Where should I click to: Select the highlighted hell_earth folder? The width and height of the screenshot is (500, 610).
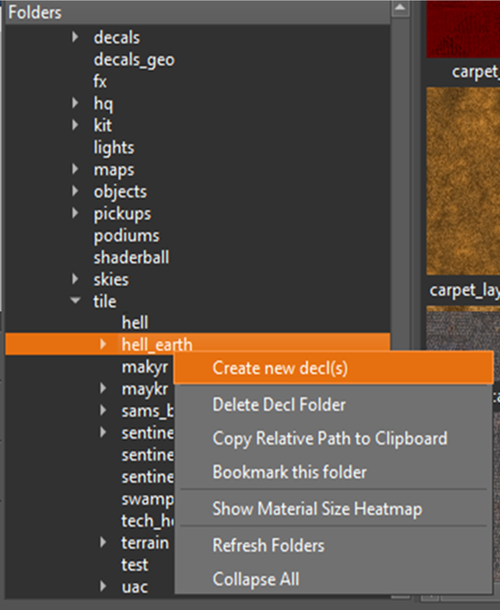[x=198, y=344]
